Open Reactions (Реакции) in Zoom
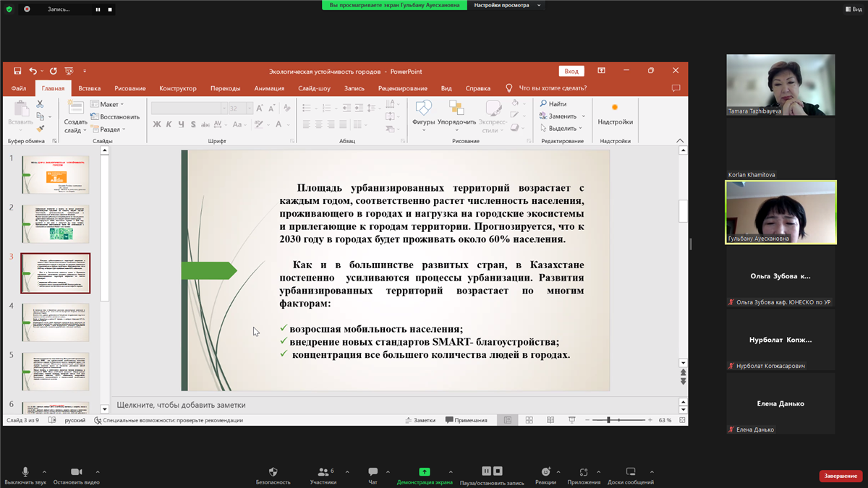The image size is (868, 488). (x=545, y=476)
